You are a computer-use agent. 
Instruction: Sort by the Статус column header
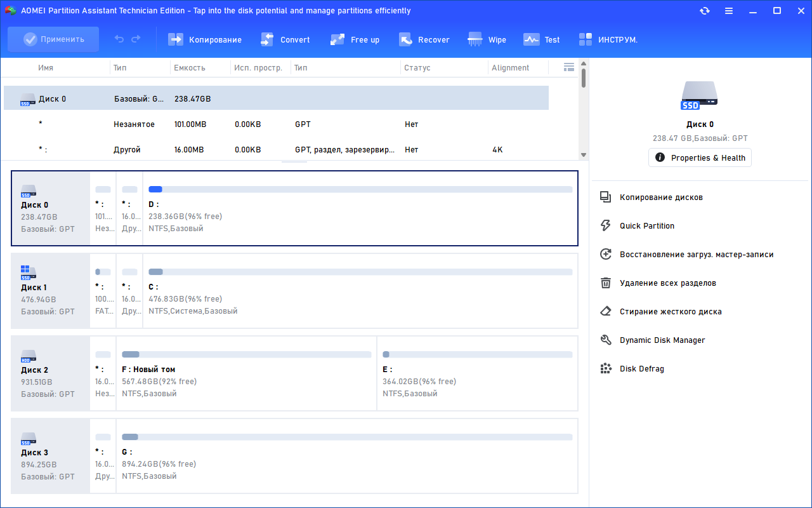(417, 68)
